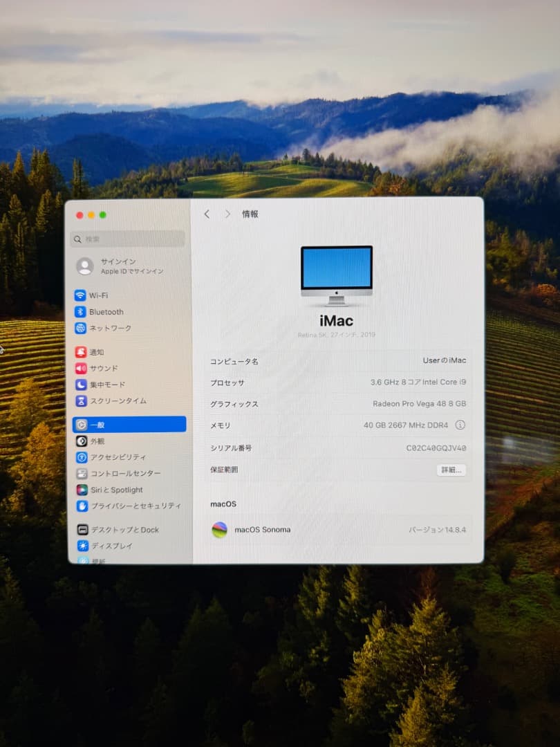Click the serial number C02C40GQJV40

pyautogui.click(x=436, y=448)
